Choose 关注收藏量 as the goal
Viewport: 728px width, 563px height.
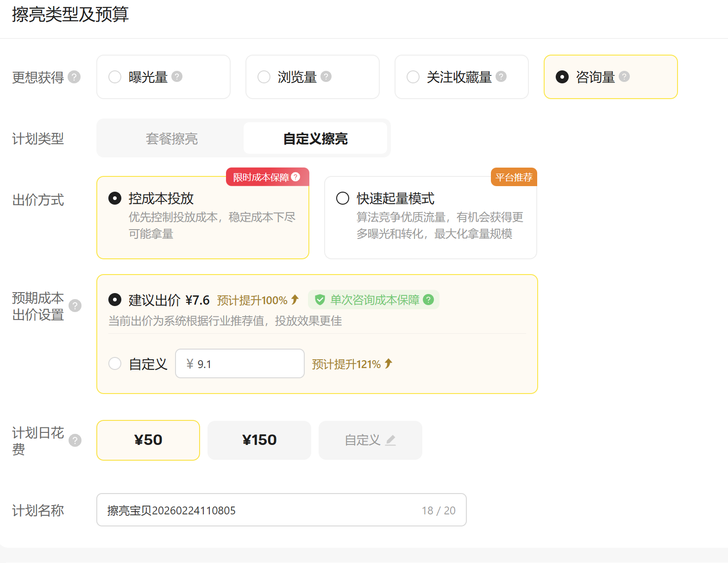(413, 77)
